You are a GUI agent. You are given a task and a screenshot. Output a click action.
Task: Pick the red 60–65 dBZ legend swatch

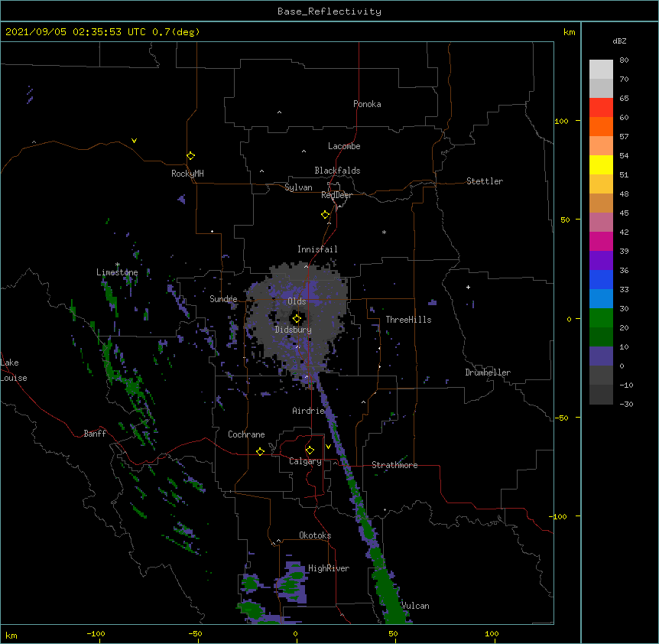click(x=601, y=108)
